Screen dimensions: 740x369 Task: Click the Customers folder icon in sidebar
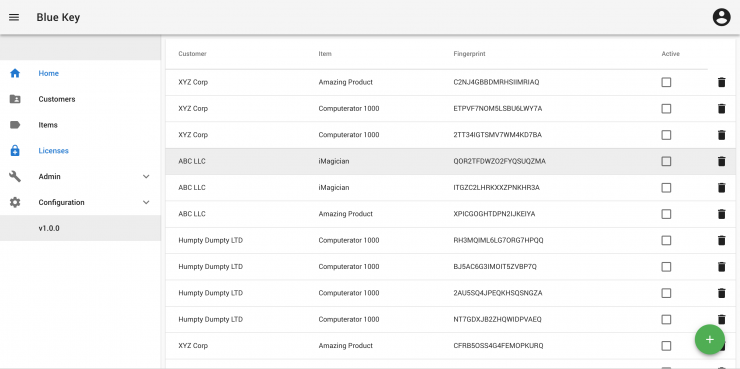pos(15,99)
